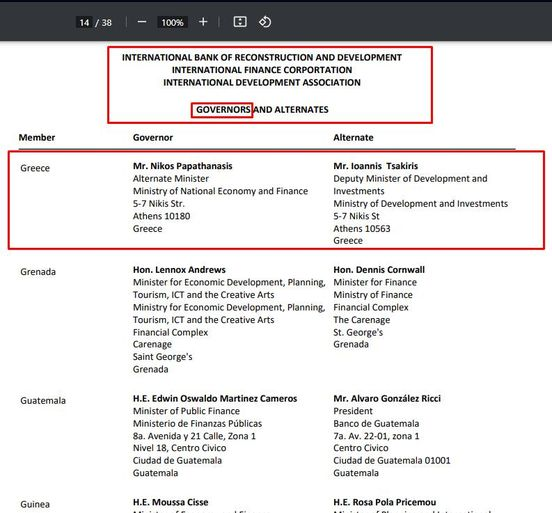Click 'Banco de Guatemala' line
The height and width of the screenshot is (513, 552).
pyautogui.click(x=376, y=424)
